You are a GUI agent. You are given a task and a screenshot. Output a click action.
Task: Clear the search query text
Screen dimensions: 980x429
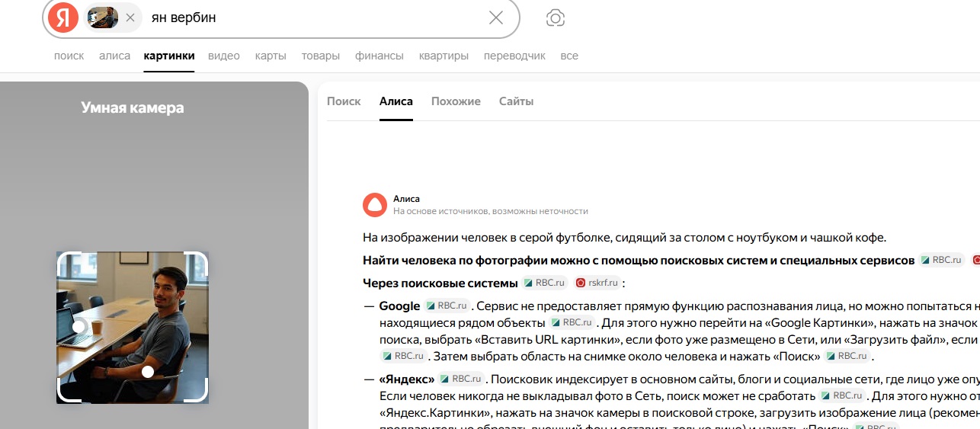click(495, 18)
